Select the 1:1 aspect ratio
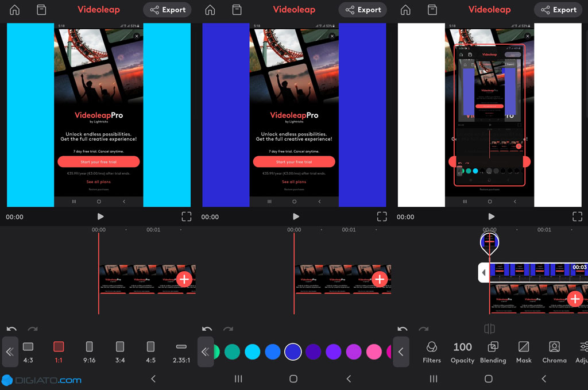 (x=59, y=352)
